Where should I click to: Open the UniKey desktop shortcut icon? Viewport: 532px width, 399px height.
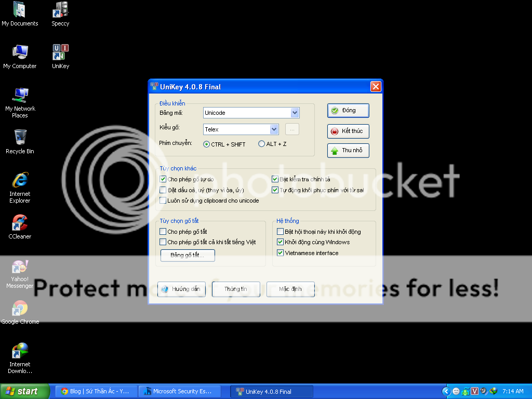tap(60, 56)
